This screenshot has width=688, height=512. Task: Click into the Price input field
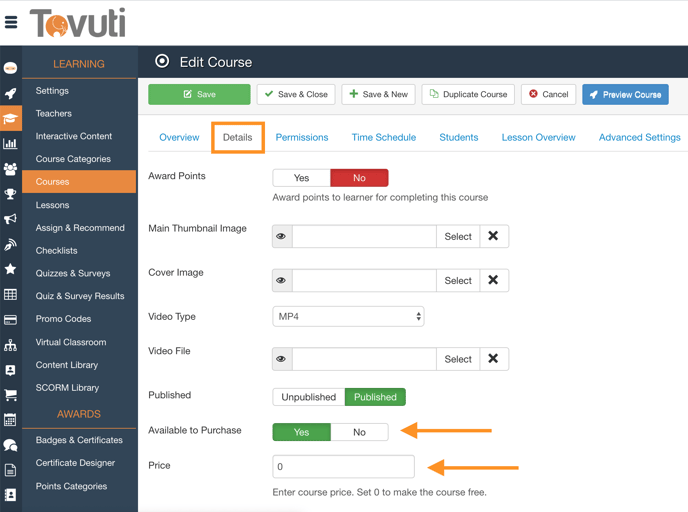tap(343, 466)
